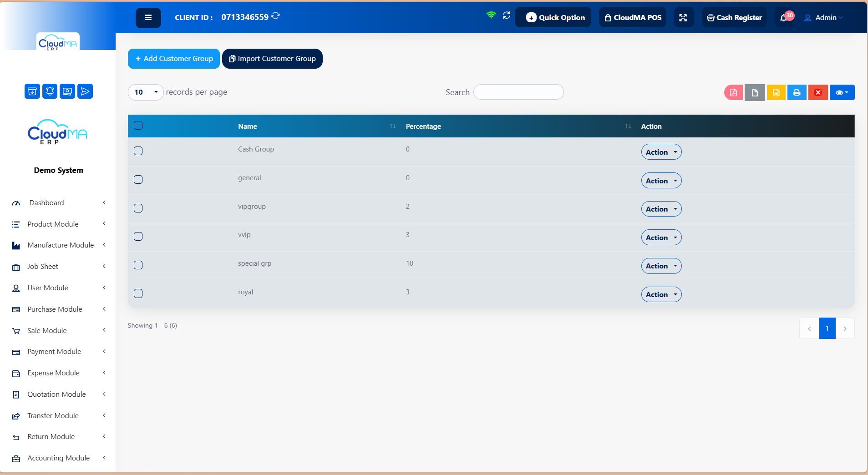Expand Purchase Module menu
The width and height of the screenshot is (868, 475).
pos(58,309)
